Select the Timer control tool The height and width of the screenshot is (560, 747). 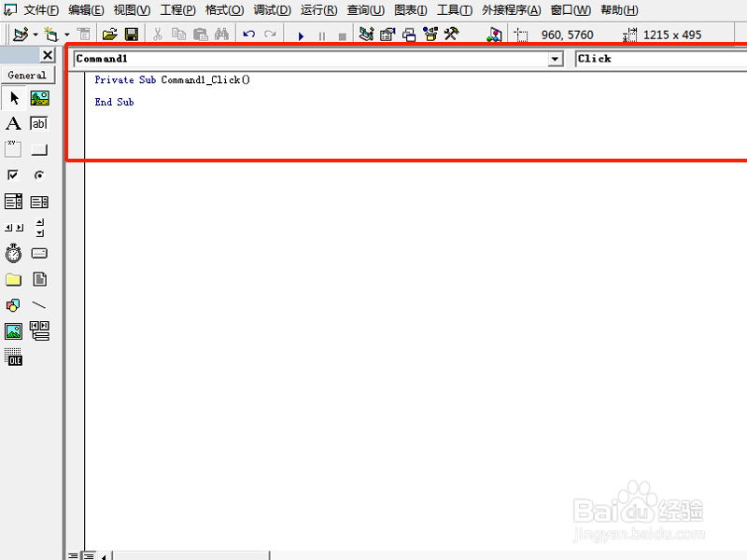click(x=13, y=253)
